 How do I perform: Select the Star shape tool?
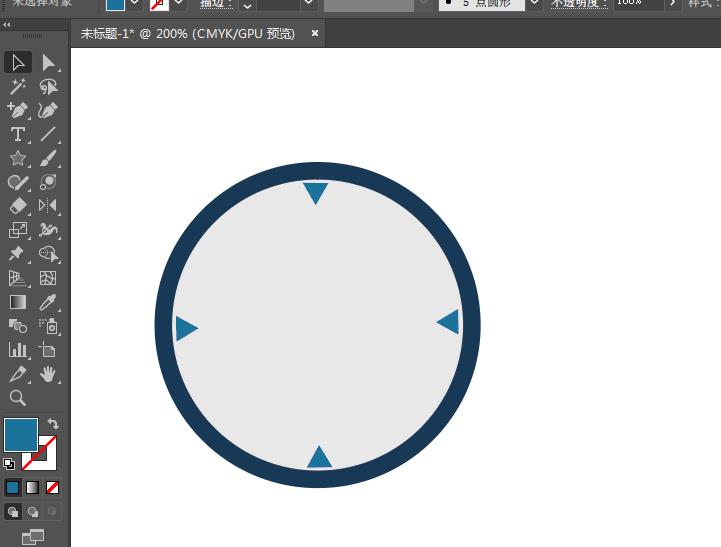pyautogui.click(x=18, y=158)
